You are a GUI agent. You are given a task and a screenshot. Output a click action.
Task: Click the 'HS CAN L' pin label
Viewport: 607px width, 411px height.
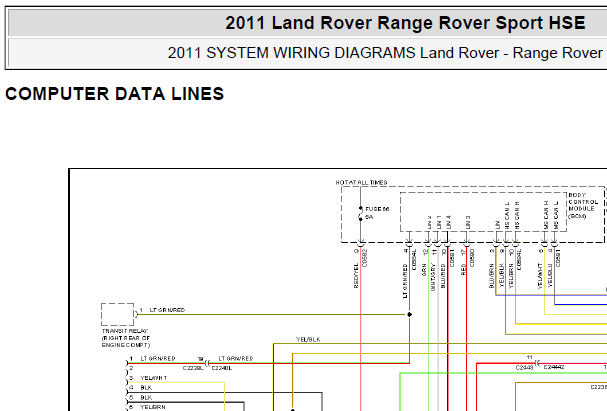point(507,216)
